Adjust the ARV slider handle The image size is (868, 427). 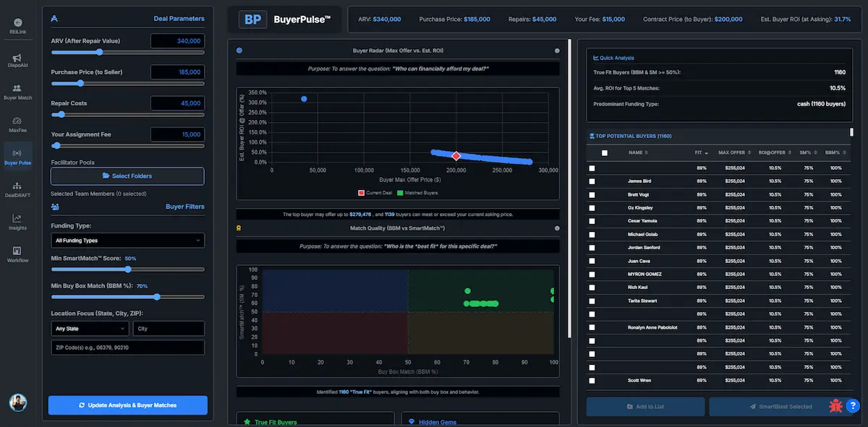tap(99, 52)
